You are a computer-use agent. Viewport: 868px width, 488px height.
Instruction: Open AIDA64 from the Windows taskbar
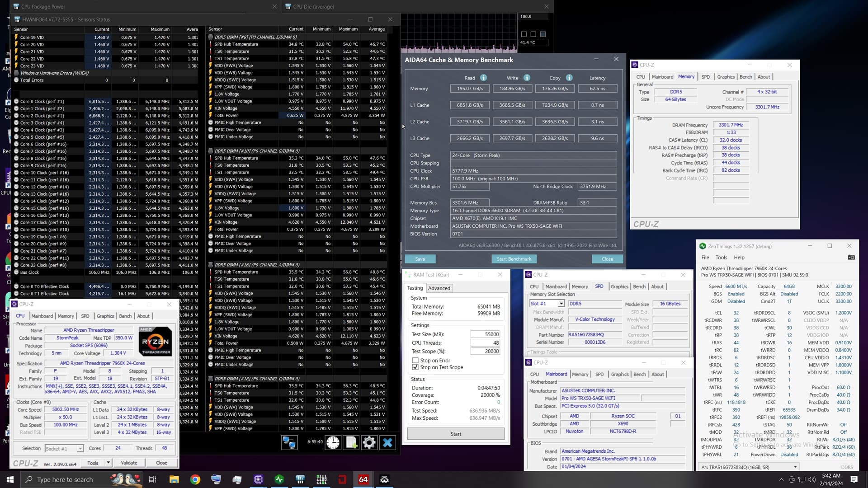(x=363, y=479)
